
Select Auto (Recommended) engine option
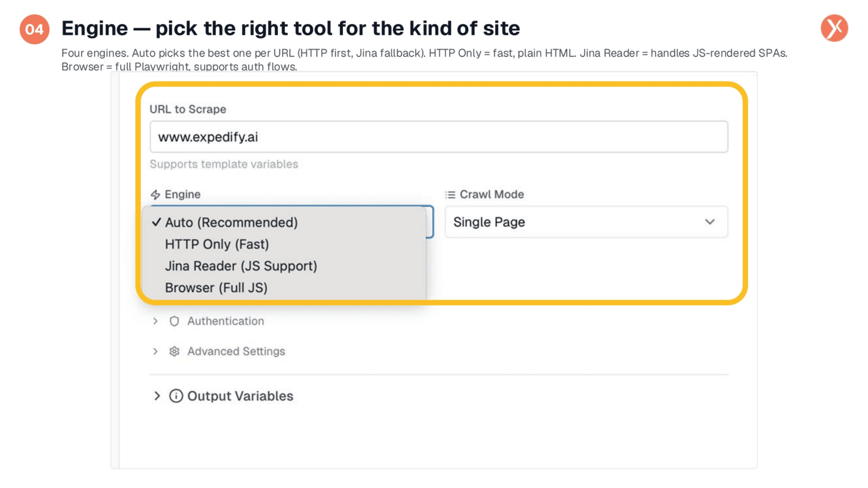[x=283, y=222]
